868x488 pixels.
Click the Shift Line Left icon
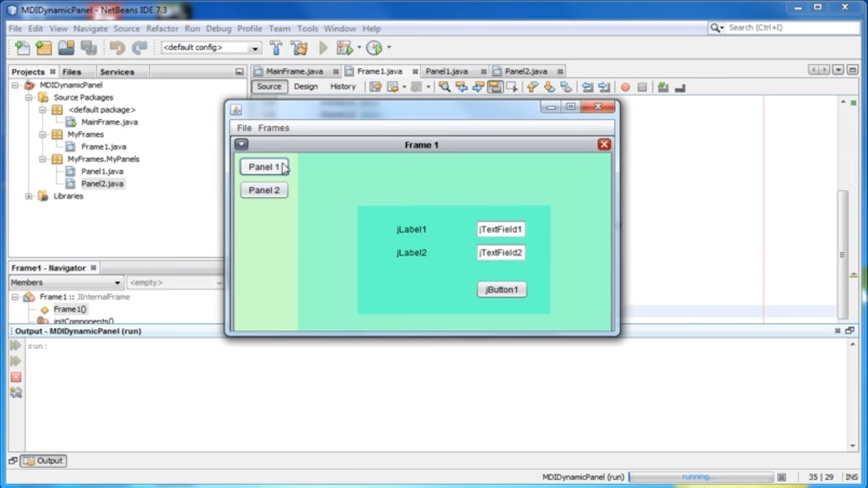pyautogui.click(x=587, y=87)
